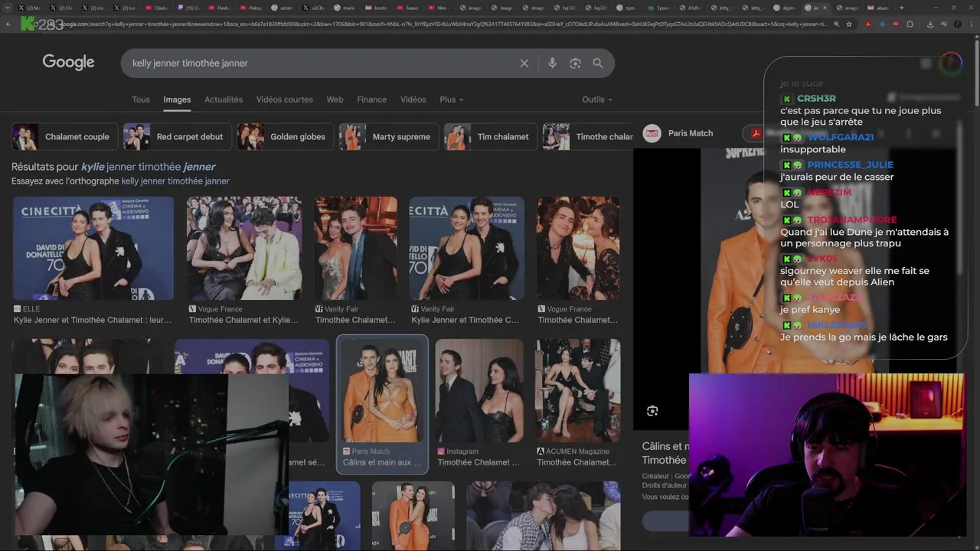Search inside the image with the Lens icon
This screenshot has height=551, width=980.
652,411
